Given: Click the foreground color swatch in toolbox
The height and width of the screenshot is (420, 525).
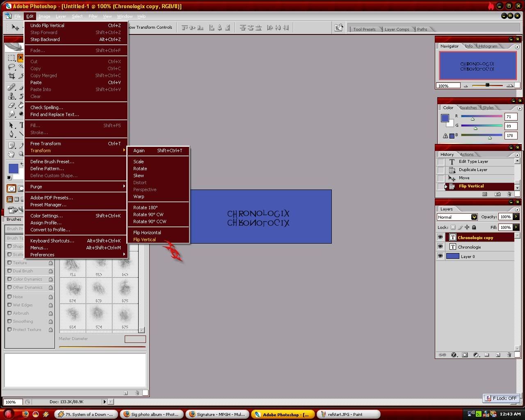Looking at the screenshot, I should pyautogui.click(x=13, y=168).
